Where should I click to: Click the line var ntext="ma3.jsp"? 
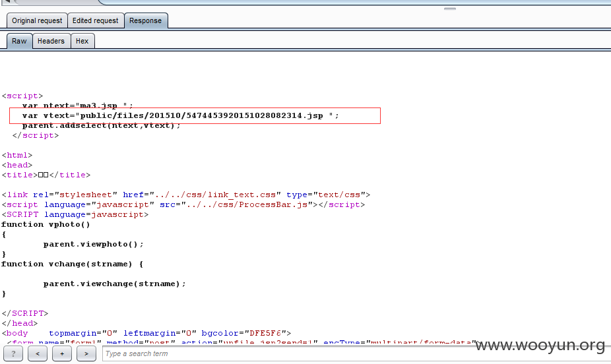pyautogui.click(x=78, y=106)
